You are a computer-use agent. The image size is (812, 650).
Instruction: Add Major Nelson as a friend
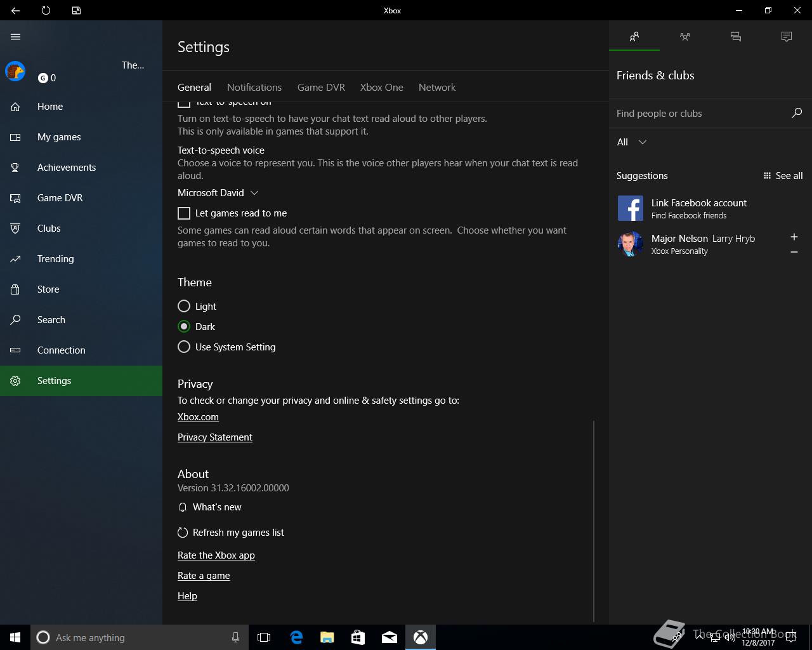(794, 237)
